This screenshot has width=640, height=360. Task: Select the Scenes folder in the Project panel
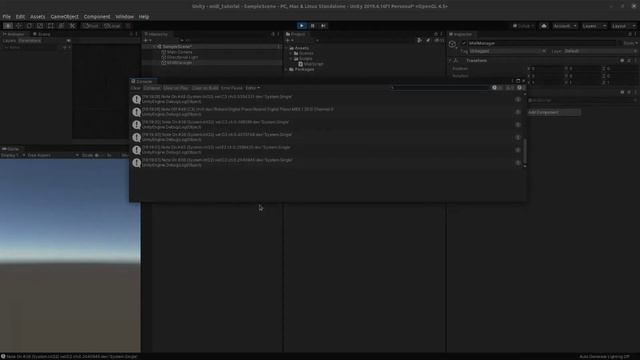(x=306, y=53)
